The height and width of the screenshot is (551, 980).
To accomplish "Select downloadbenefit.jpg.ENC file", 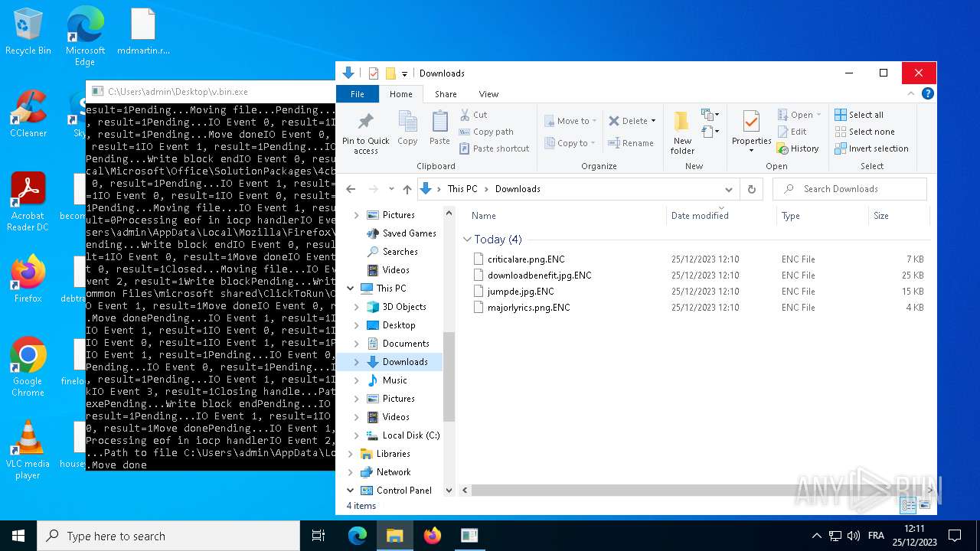I will click(x=699, y=275).
